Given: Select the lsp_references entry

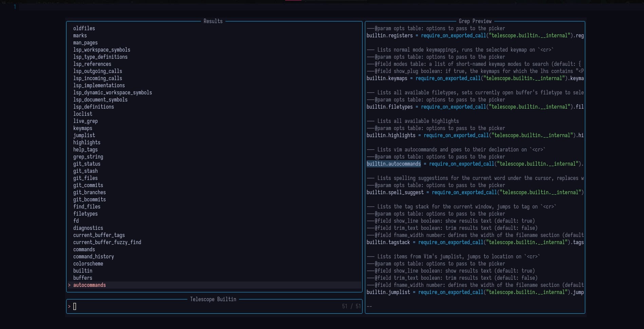Looking at the screenshot, I should click(x=92, y=64).
